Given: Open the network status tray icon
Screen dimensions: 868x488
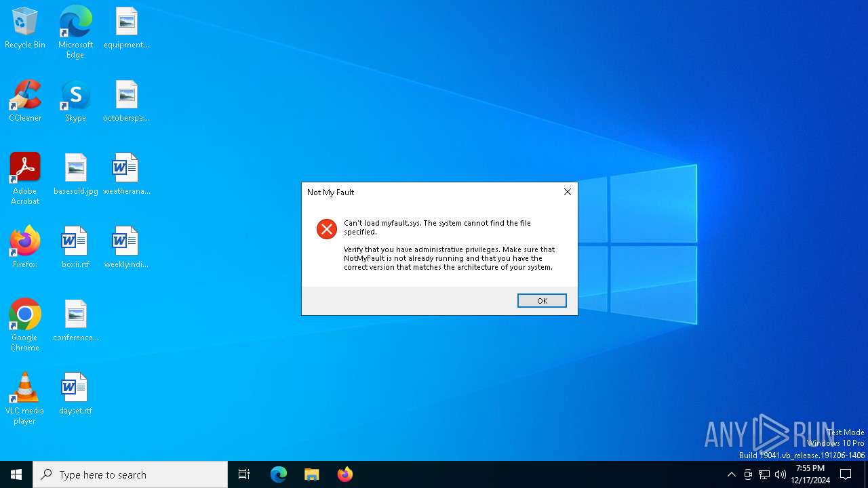Looking at the screenshot, I should point(764,474).
